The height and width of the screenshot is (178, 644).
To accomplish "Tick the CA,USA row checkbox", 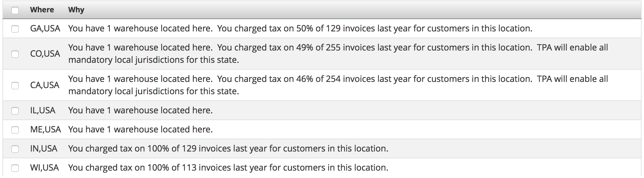I will tap(15, 86).
